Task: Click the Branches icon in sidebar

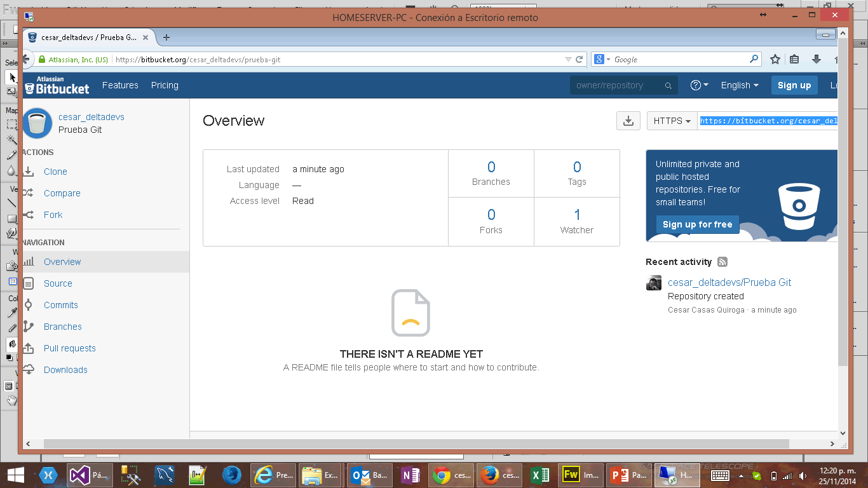Action: [29, 327]
